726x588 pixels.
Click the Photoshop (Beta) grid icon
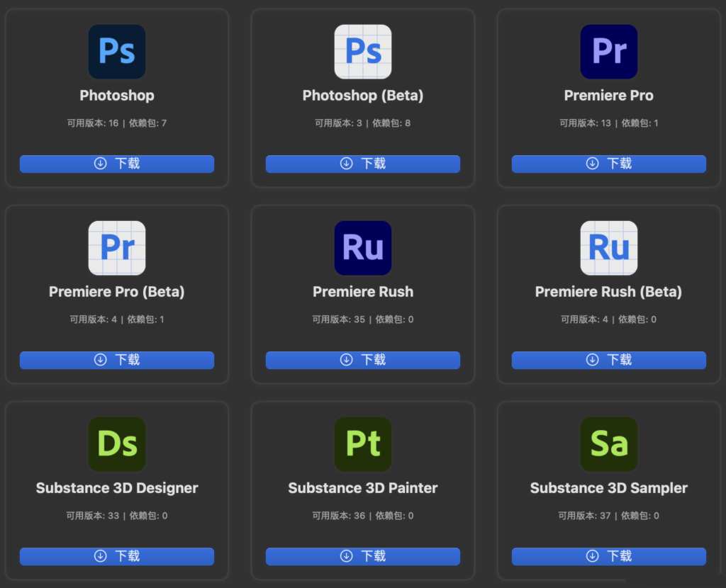pos(362,51)
